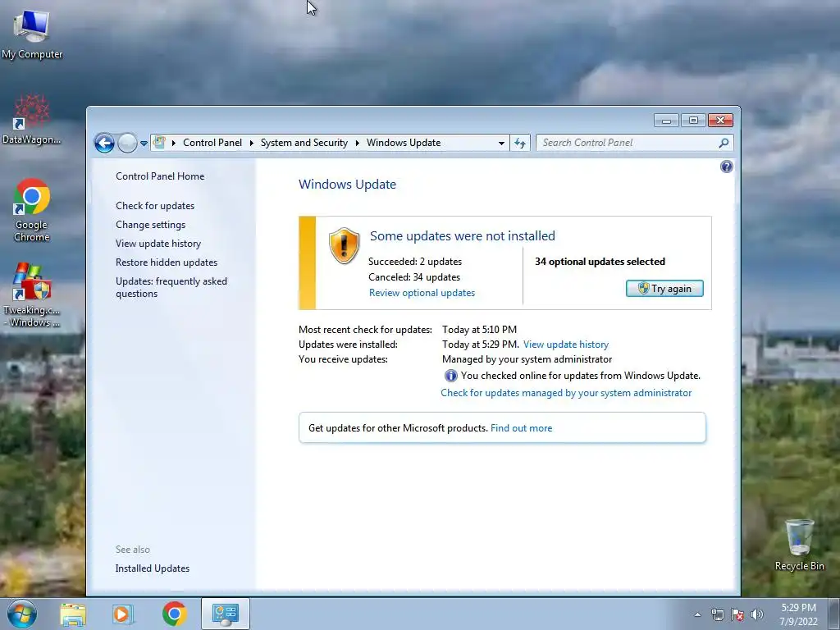This screenshot has width=840, height=630.
Task: Open the My Computer desktop icon
Action: click(32, 34)
